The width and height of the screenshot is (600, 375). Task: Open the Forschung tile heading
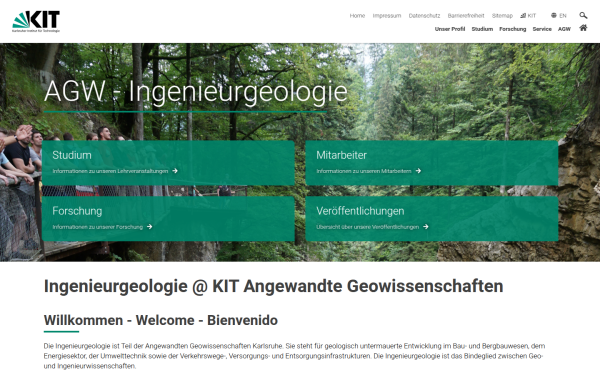[77, 211]
